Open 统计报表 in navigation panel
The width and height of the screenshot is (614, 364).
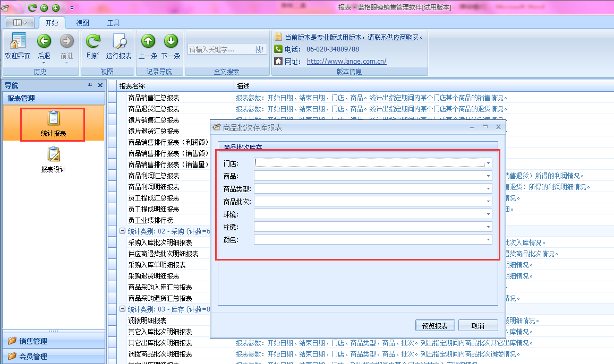coord(53,124)
